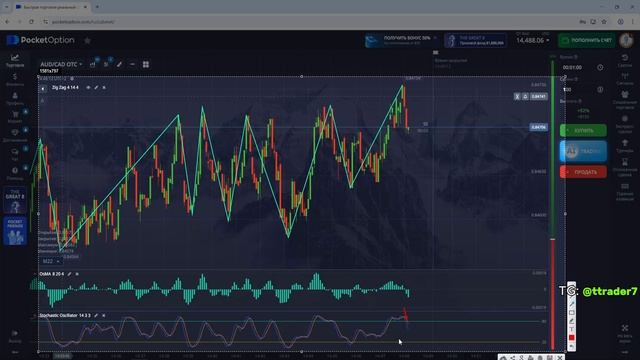This screenshot has height=360, width=640.
Task: Select the text T tool in capture toolbar
Action: 571,329
